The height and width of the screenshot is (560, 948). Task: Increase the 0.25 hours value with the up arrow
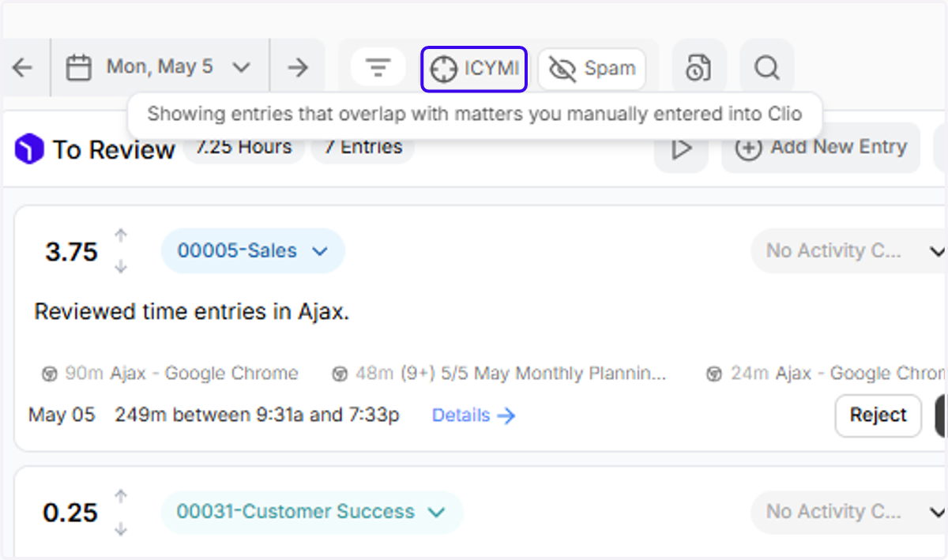tap(121, 497)
